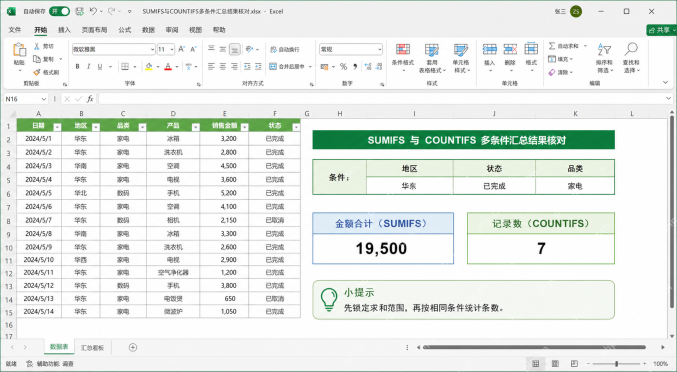Click the Format as Table icon

click(432, 50)
